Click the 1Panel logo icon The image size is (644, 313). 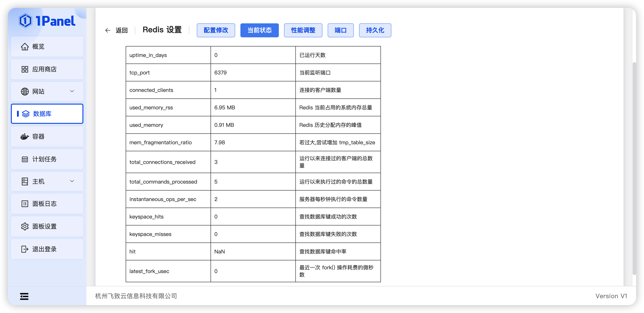(25, 21)
